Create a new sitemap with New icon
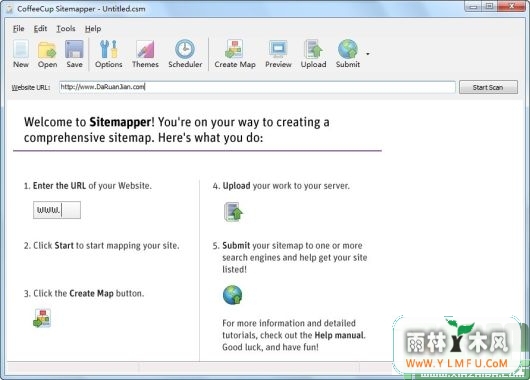The width and height of the screenshot is (530, 380). [x=21, y=54]
